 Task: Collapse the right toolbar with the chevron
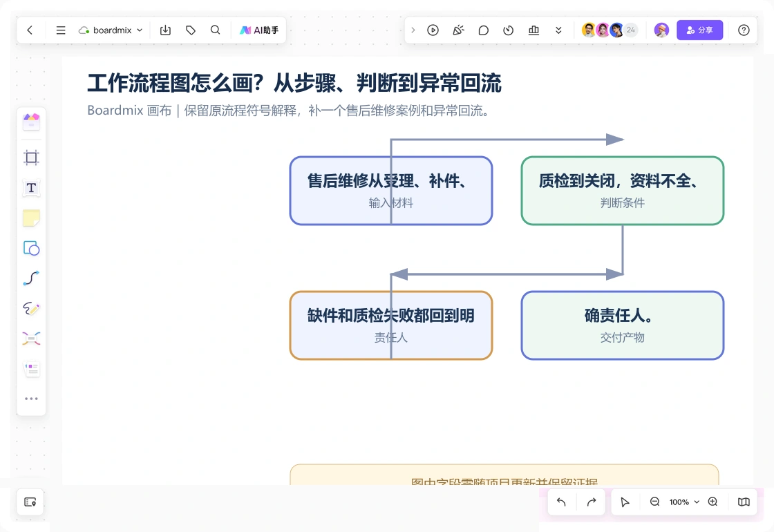click(x=413, y=30)
